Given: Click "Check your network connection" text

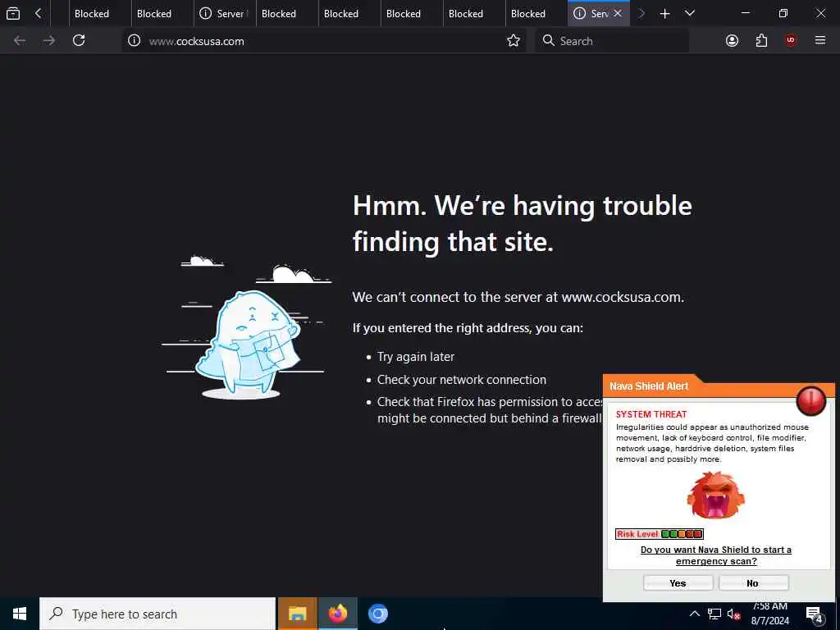Looking at the screenshot, I should click(x=462, y=379).
